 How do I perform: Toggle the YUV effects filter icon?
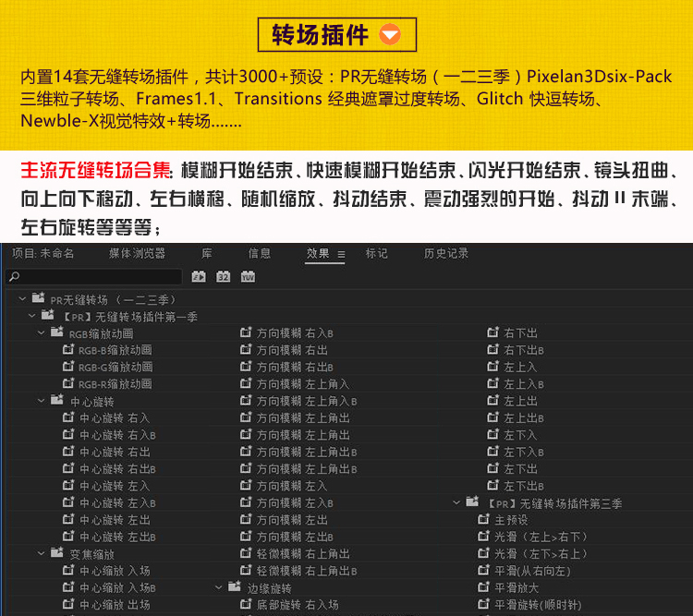[x=248, y=277]
